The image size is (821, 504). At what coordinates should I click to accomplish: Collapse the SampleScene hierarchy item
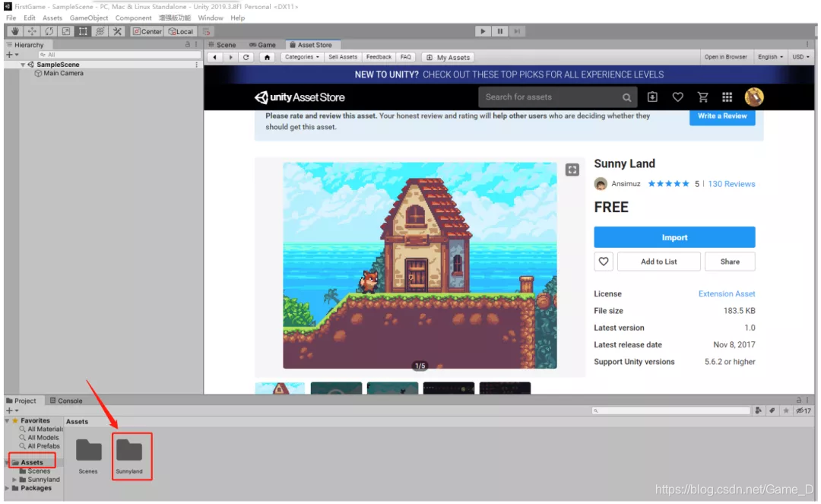(x=23, y=65)
